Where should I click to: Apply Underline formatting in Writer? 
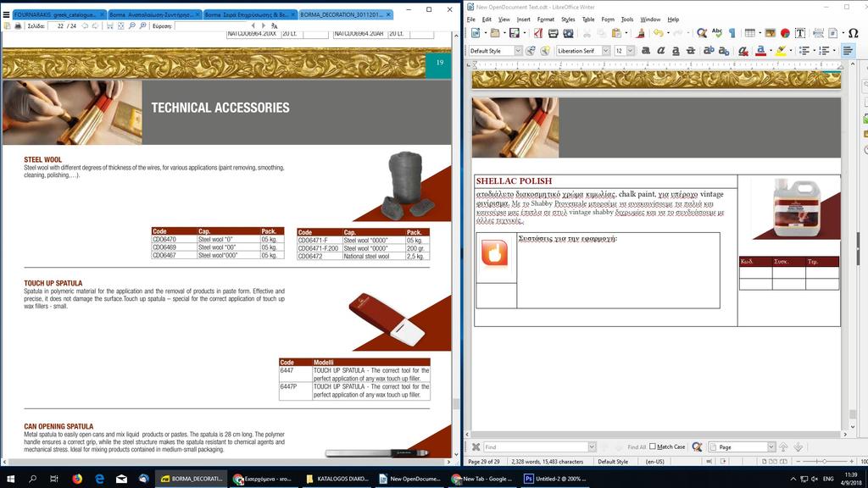pos(676,51)
